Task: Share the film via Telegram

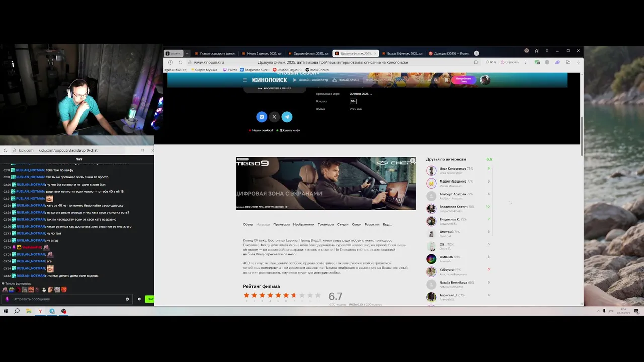Action: click(x=287, y=117)
